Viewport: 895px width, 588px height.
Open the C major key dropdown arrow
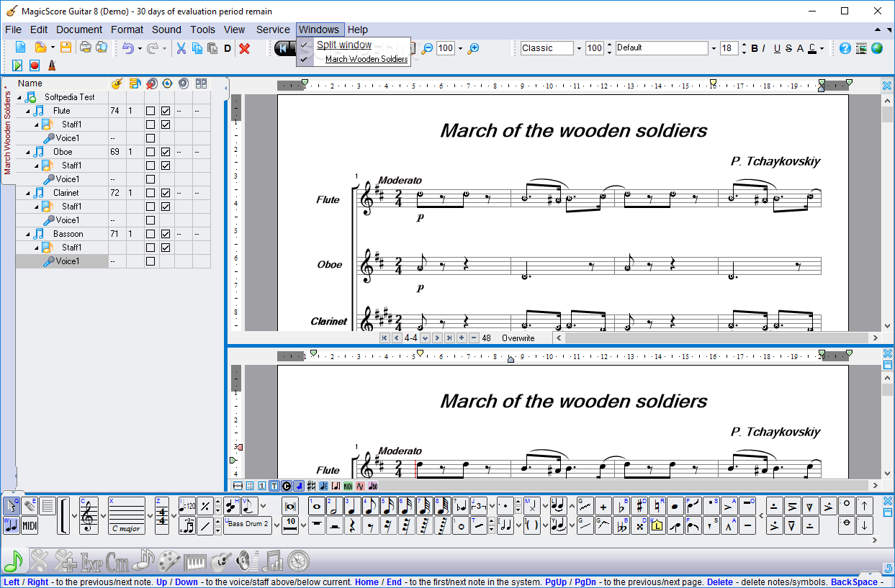[x=150, y=516]
